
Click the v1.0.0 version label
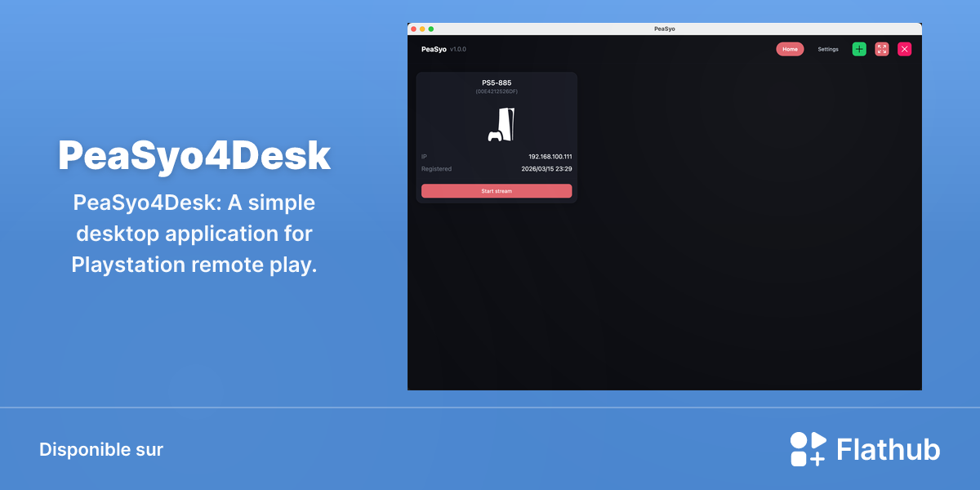pos(458,49)
